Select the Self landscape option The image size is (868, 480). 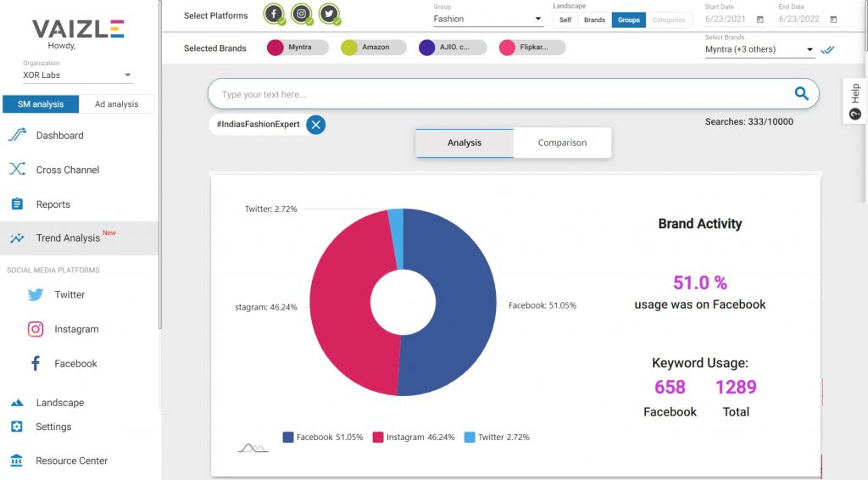(565, 20)
